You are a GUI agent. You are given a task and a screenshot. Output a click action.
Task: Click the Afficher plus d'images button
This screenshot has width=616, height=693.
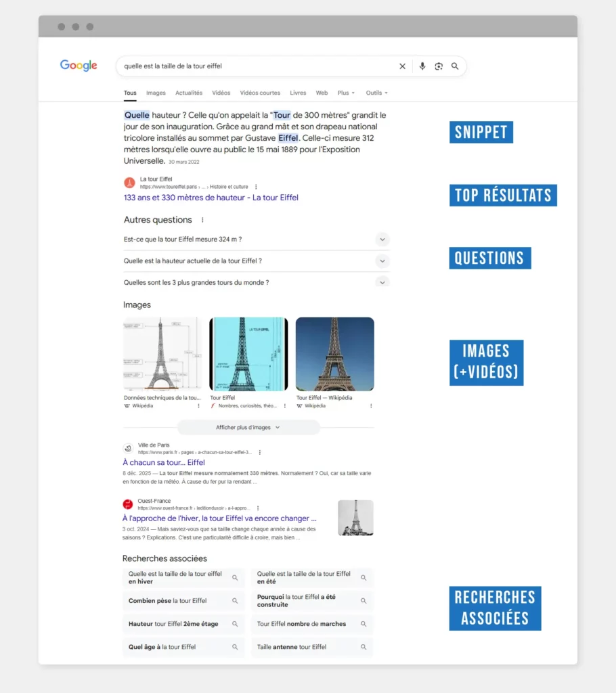248,427
